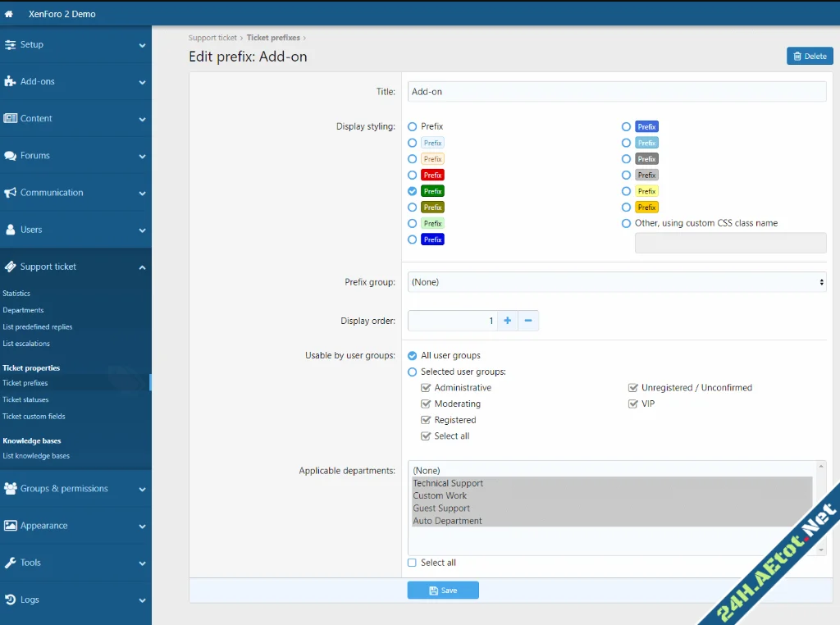Click the Users person icon
Screen dimensions: 840x625
point(10,230)
